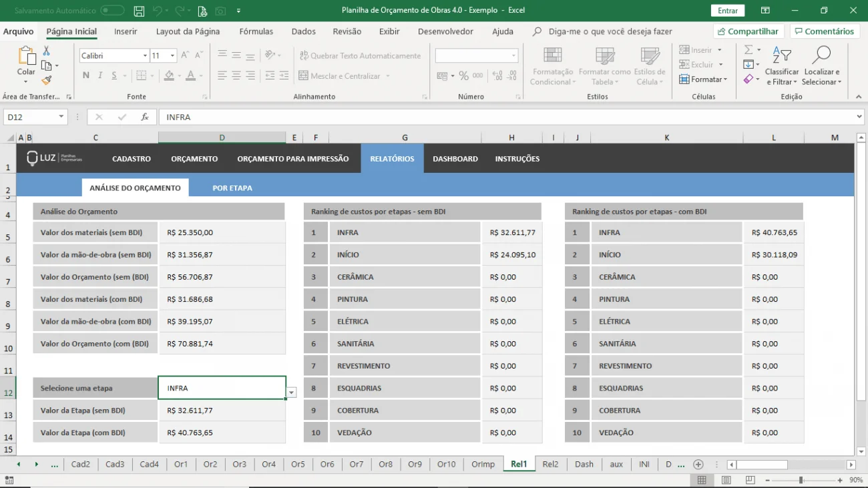Expand the formula bar chevron
The width and height of the screenshot is (868, 488).
859,117
